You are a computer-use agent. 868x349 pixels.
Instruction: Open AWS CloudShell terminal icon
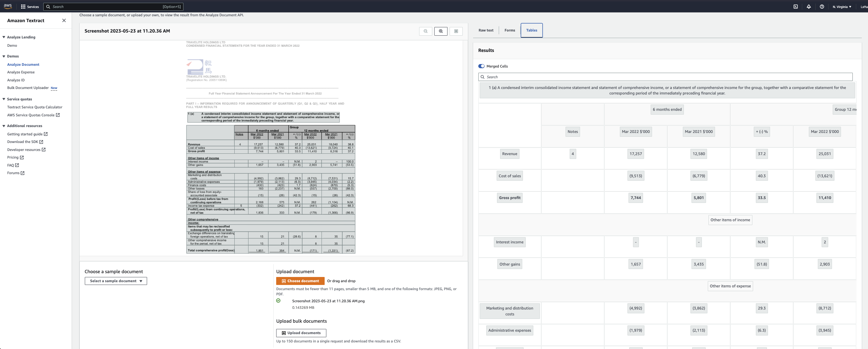pos(796,7)
